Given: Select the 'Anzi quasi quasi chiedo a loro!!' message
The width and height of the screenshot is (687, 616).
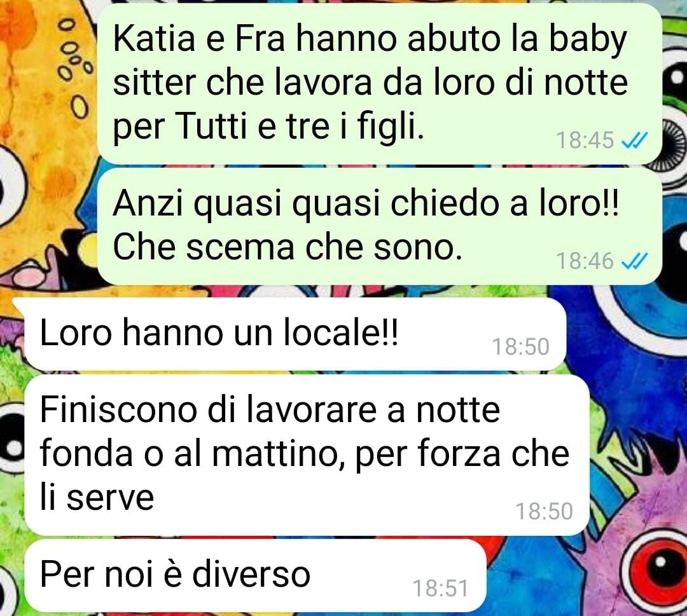Looking at the screenshot, I should coord(379,226).
